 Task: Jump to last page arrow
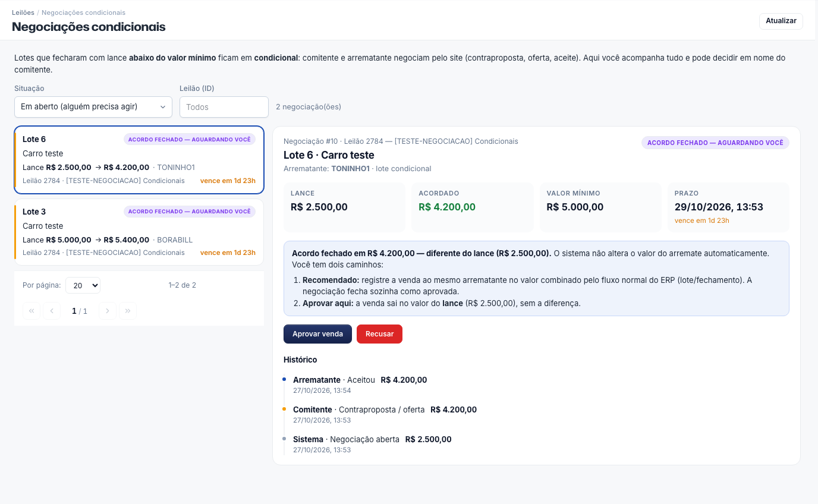(x=128, y=311)
